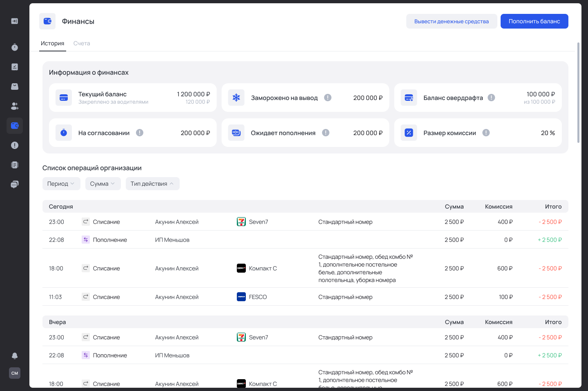Click Компакт С in today's 18:00 row
The image size is (588, 391).
pos(263,268)
